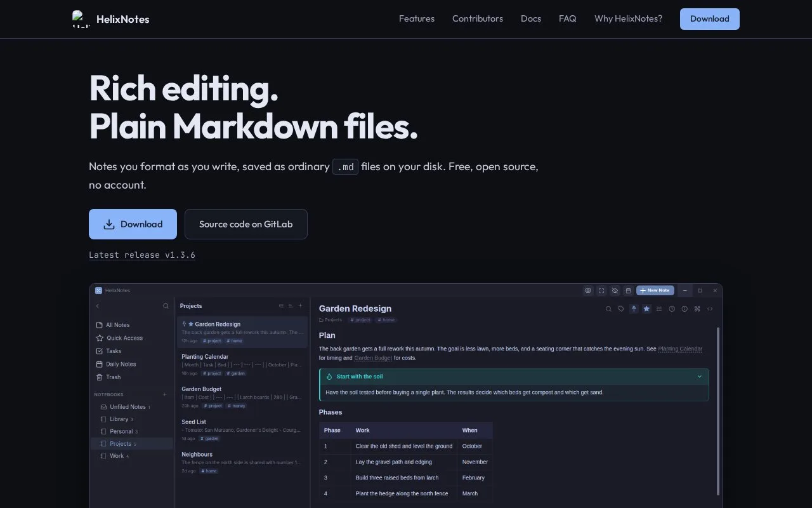Open the Planting Calendar note in the list
The image size is (812, 508).
[x=242, y=365]
